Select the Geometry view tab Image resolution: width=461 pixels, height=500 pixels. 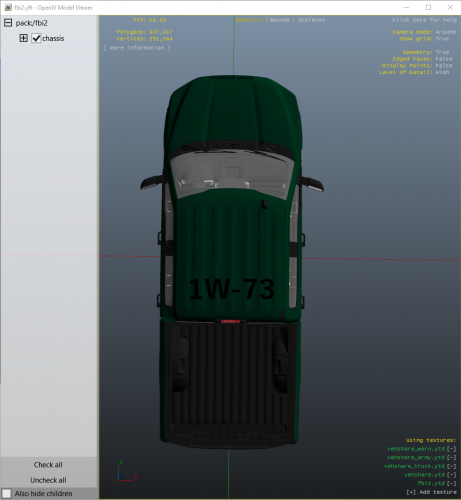click(x=249, y=20)
